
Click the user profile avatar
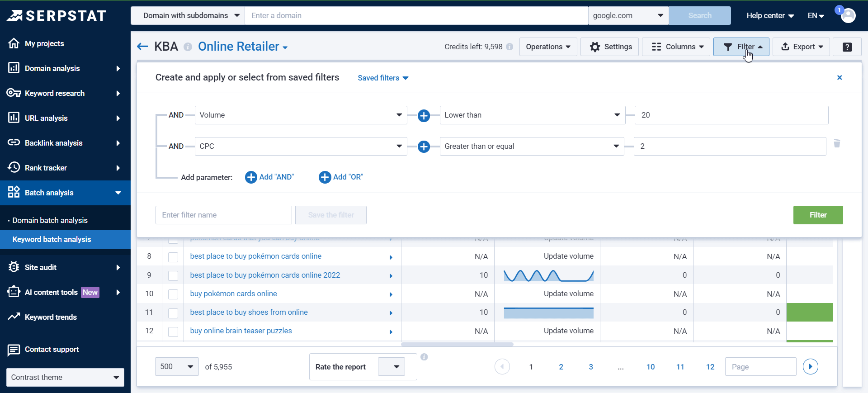click(x=848, y=16)
